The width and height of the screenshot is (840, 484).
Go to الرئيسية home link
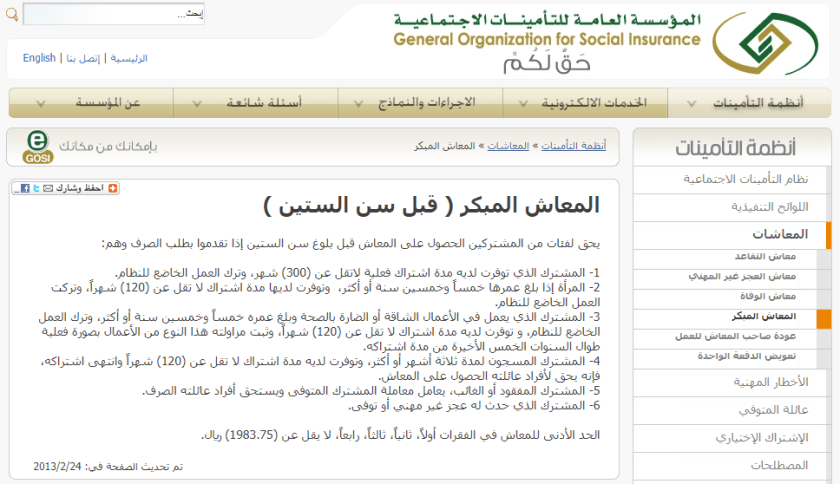point(129,59)
